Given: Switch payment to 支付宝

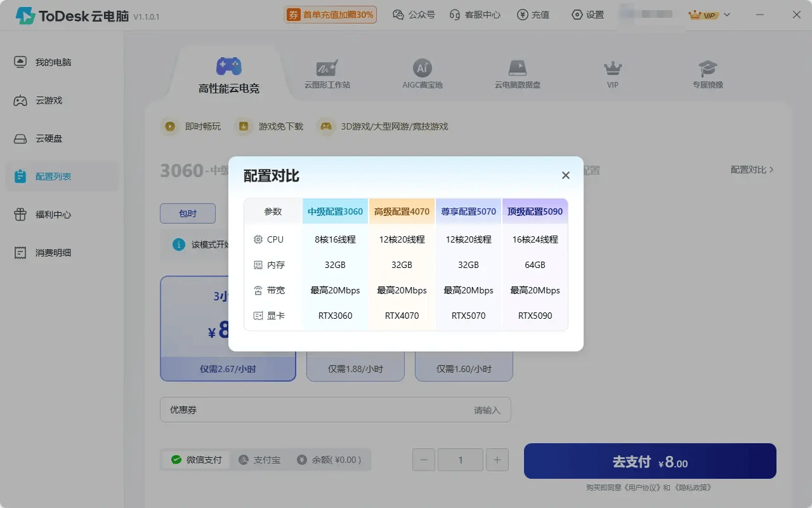Looking at the screenshot, I should [259, 459].
